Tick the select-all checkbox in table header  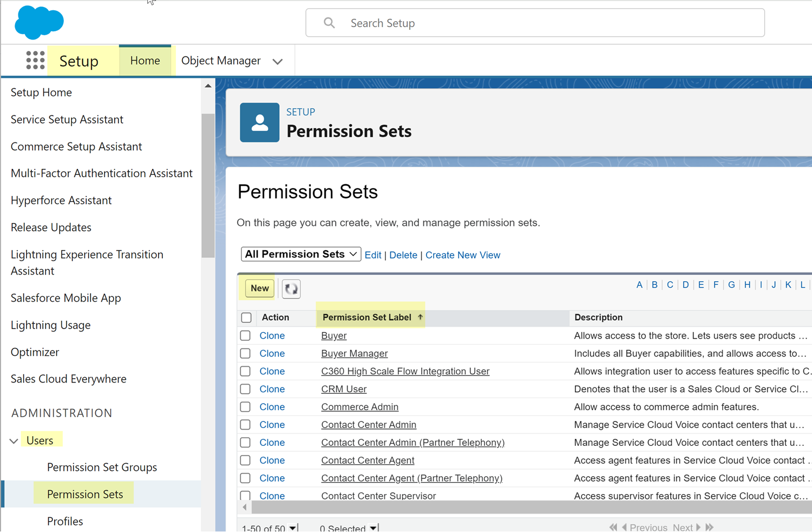(246, 317)
